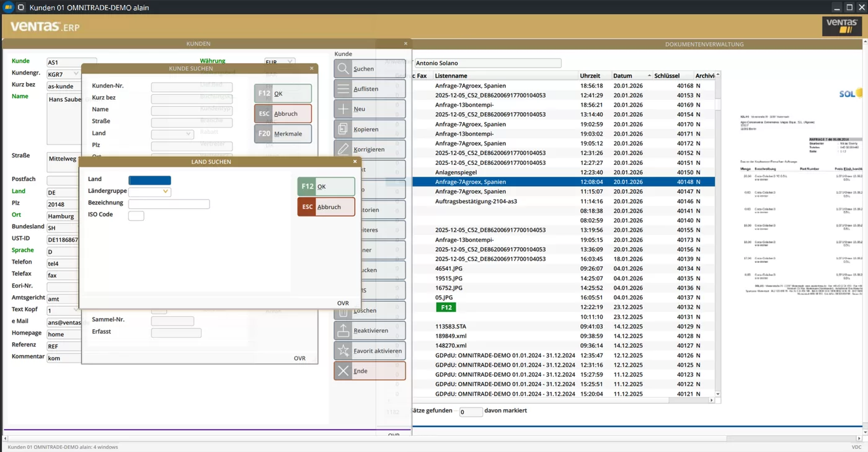The image size is (868, 452).
Task: Click the Archiv column header
Action: [704, 76]
